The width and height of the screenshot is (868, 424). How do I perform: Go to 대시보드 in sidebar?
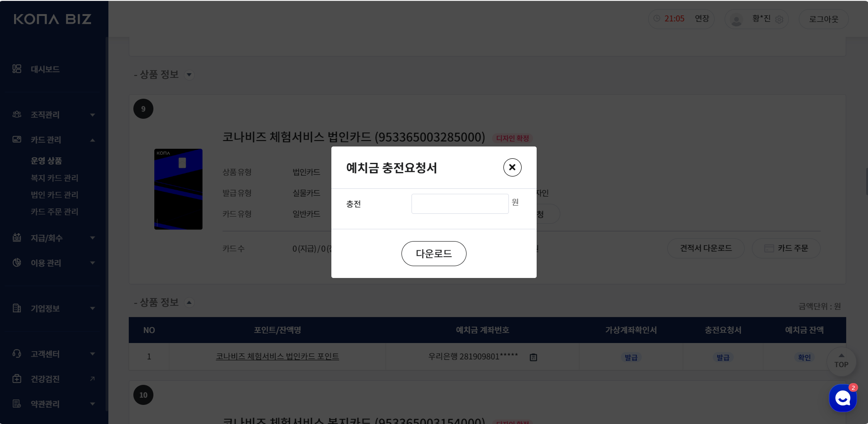click(45, 69)
